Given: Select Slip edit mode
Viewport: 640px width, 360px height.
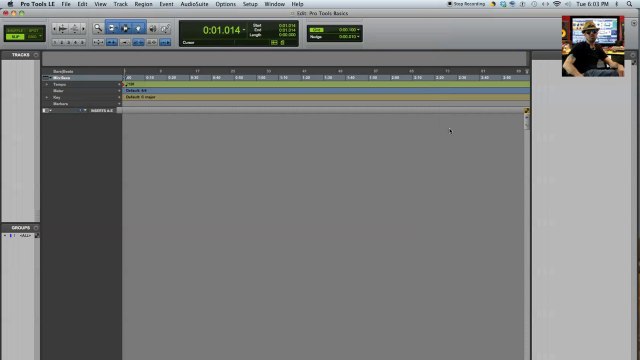Looking at the screenshot, I should (x=15, y=37).
